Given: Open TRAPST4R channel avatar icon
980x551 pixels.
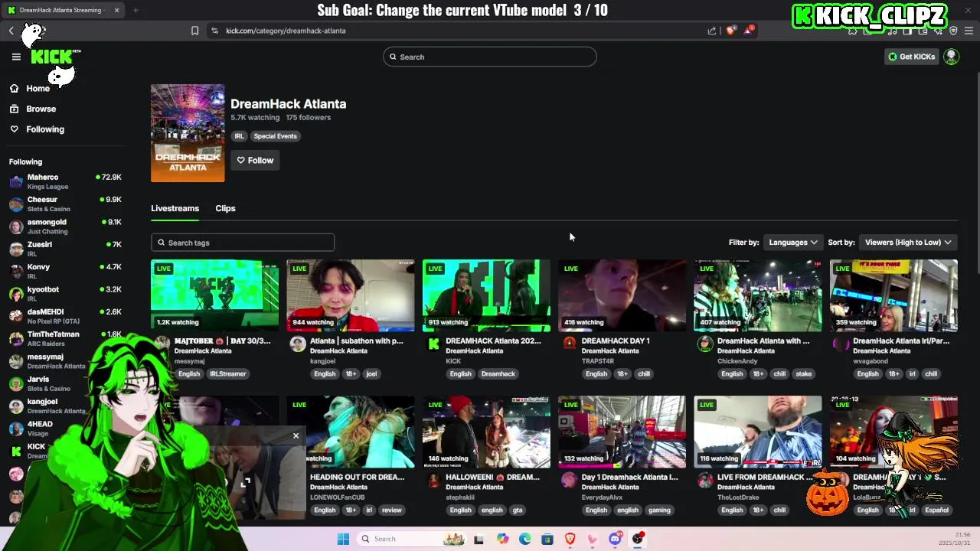Looking at the screenshot, I should click(x=569, y=344).
